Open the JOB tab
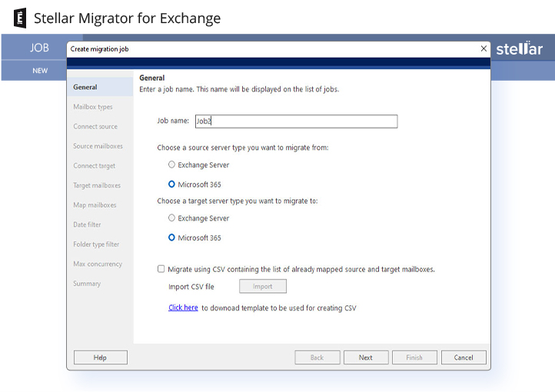Image resolution: width=555 pixels, height=392 pixels. pos(39,48)
